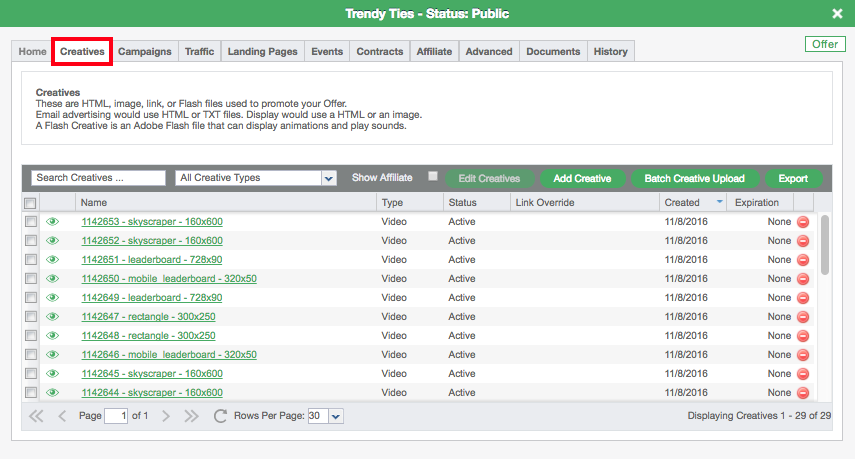This screenshot has height=459, width=855.
Task: Open the History tab
Action: [x=610, y=51]
